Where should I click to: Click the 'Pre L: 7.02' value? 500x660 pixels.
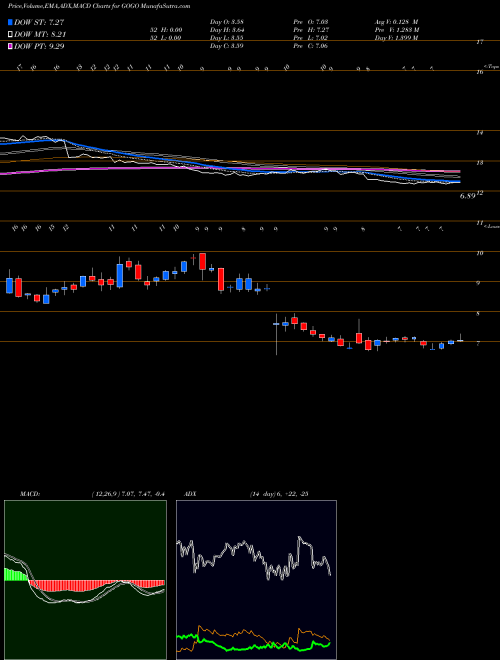(311, 38)
